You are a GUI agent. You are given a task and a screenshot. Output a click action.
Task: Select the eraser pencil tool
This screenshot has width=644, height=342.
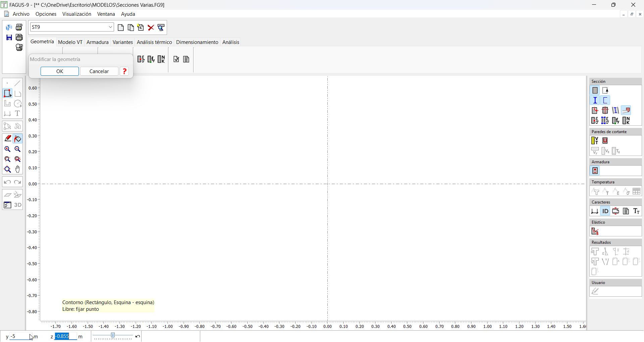coord(7,138)
